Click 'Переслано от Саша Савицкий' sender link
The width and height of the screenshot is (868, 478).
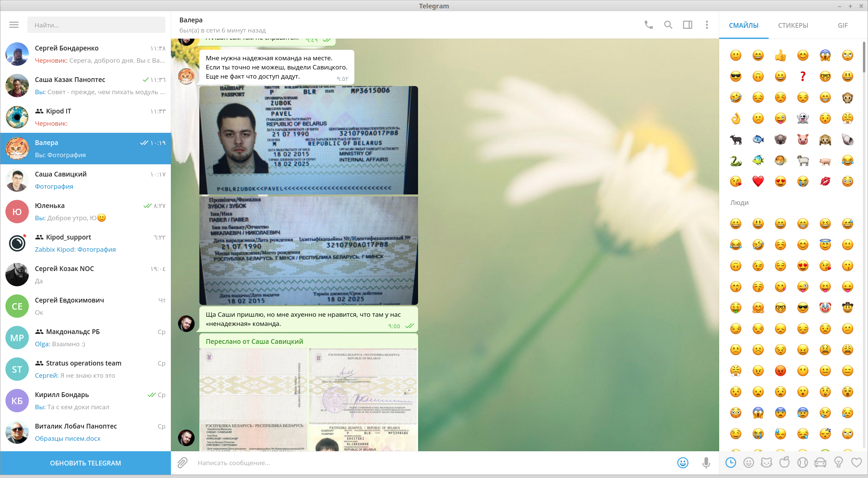point(254,341)
